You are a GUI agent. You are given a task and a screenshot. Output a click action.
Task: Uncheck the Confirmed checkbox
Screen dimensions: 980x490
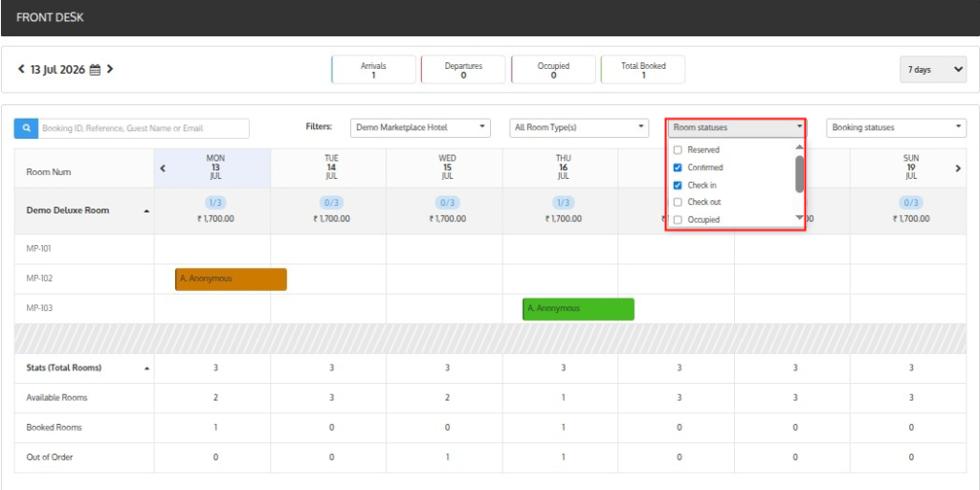pyautogui.click(x=678, y=167)
